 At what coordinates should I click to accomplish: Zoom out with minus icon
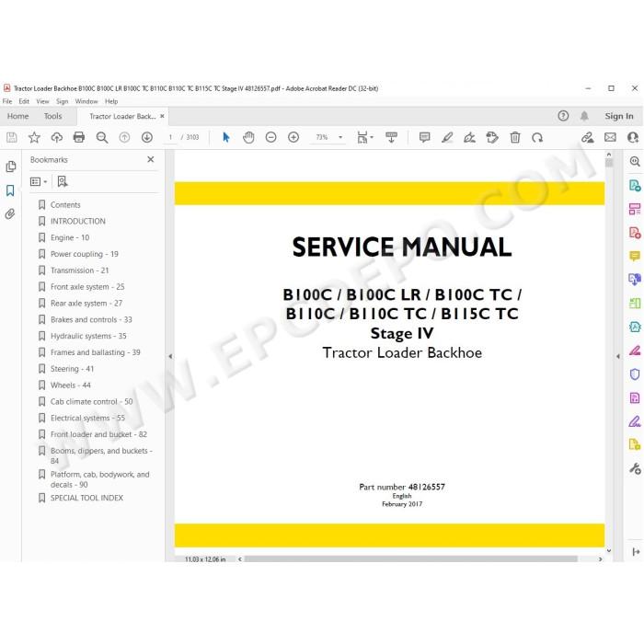pos(271,137)
